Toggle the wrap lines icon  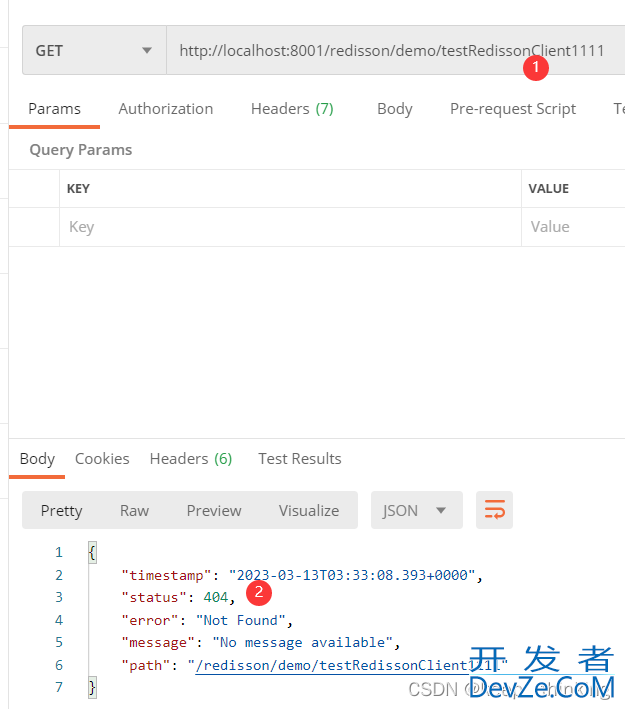(x=494, y=510)
